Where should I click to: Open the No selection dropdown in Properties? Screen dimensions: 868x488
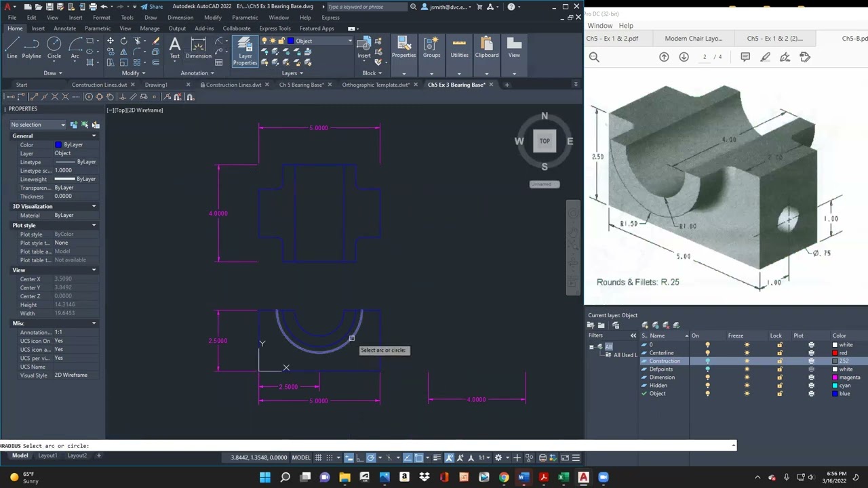coord(38,125)
